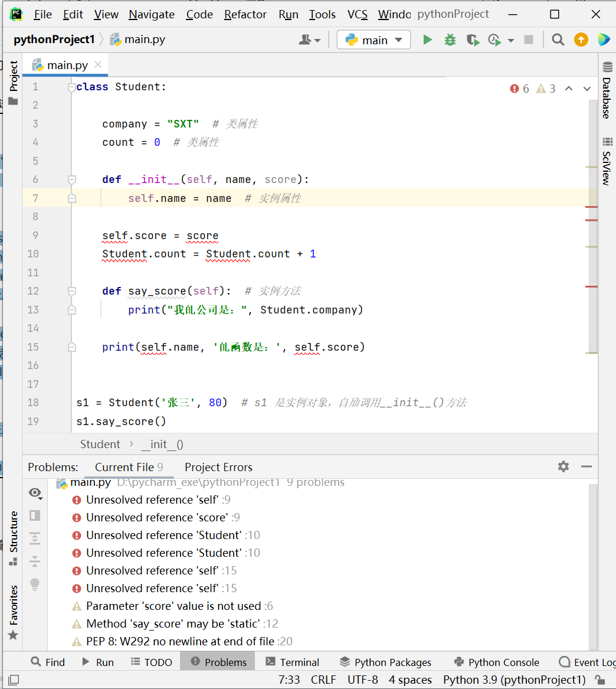The height and width of the screenshot is (689, 616).
Task: Collapse the __init__ method fold marker on line 6
Action: 72,179
